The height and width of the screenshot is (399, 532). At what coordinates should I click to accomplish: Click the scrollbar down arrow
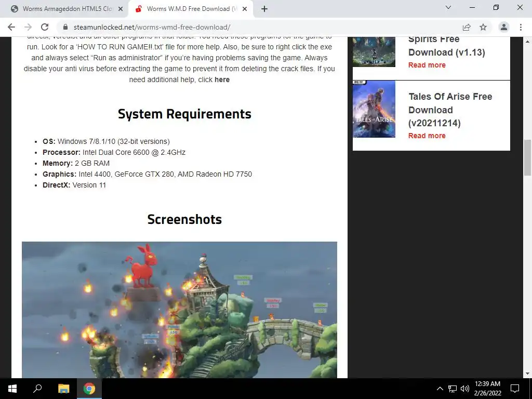[527, 374]
